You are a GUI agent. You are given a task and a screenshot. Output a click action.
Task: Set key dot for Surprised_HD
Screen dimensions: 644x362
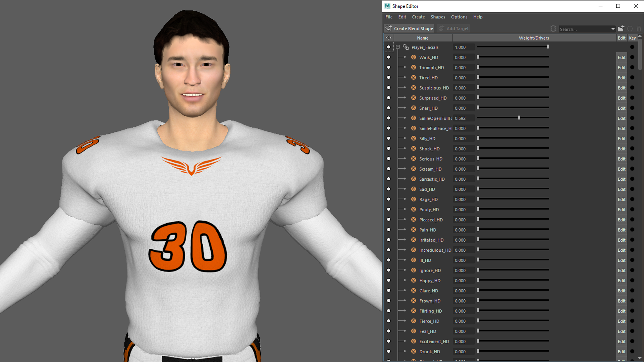pyautogui.click(x=632, y=98)
